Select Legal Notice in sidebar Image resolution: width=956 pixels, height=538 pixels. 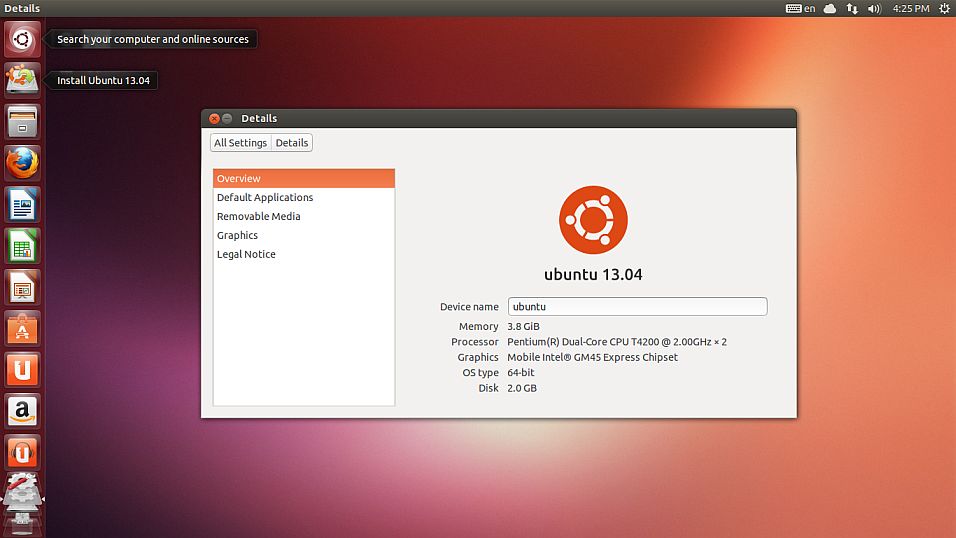(304, 254)
